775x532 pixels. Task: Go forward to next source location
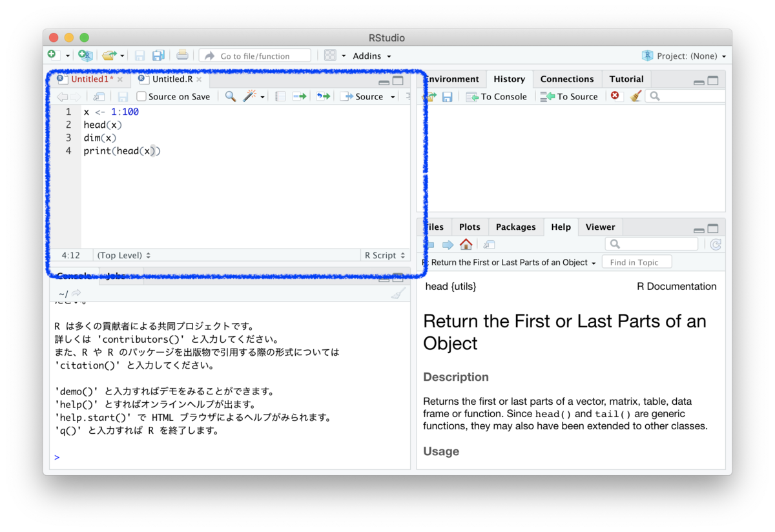click(76, 97)
